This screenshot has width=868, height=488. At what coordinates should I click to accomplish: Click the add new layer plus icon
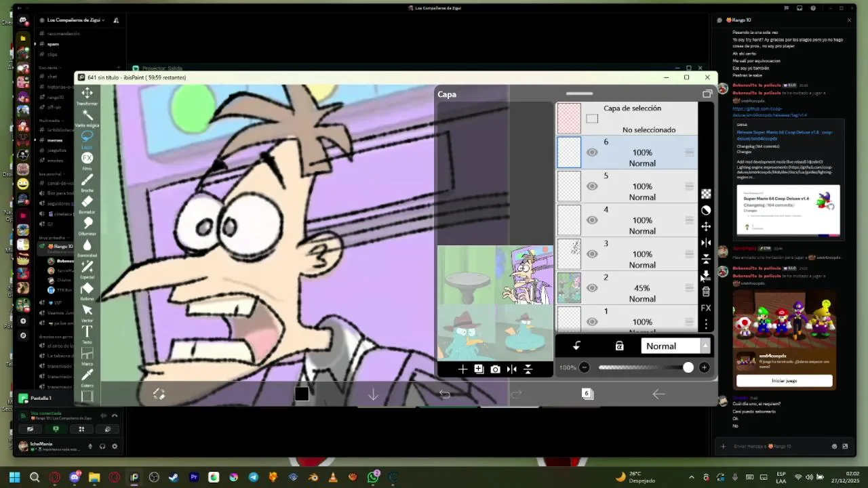click(462, 369)
